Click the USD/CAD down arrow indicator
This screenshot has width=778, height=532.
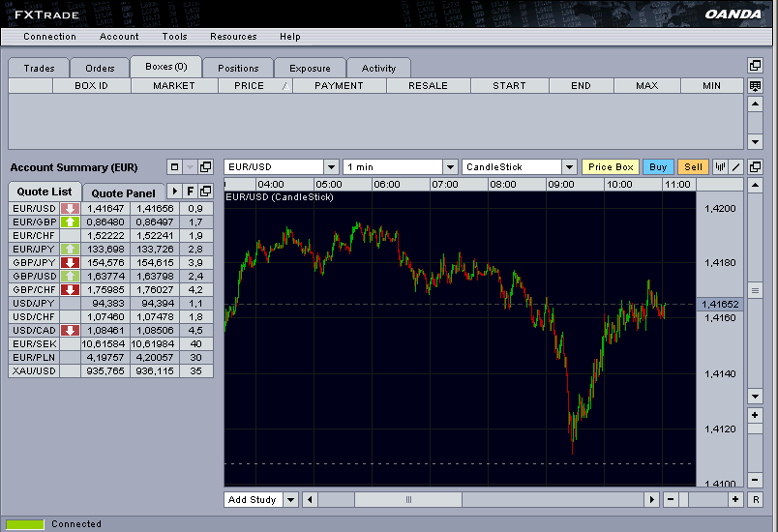coord(70,330)
